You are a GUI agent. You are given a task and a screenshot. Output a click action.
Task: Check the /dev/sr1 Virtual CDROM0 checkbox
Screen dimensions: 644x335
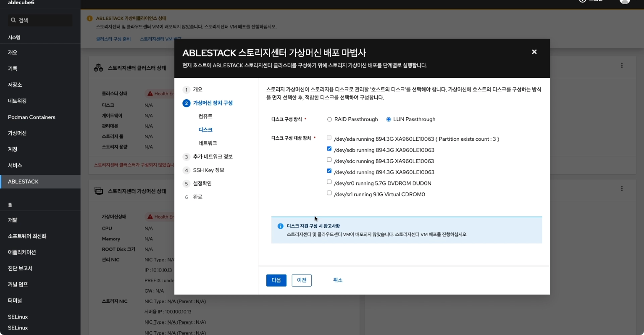point(329,193)
